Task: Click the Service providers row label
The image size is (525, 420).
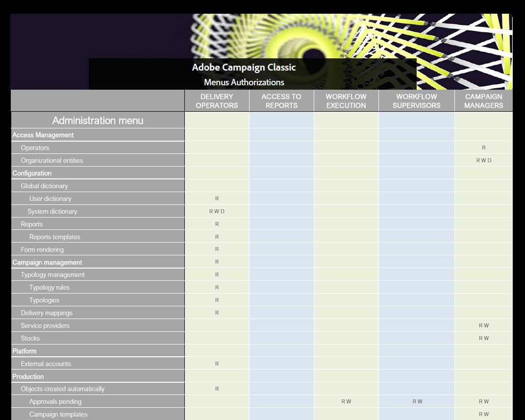Action: (45, 325)
